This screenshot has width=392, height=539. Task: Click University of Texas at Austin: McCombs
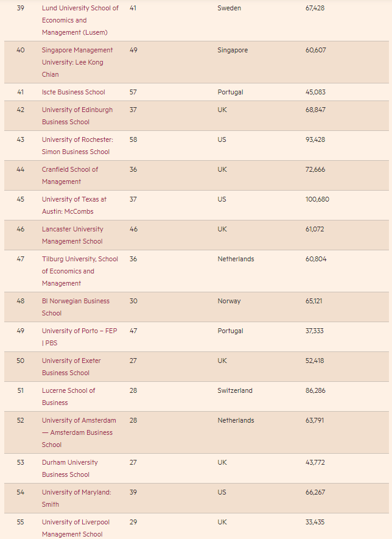point(74,205)
